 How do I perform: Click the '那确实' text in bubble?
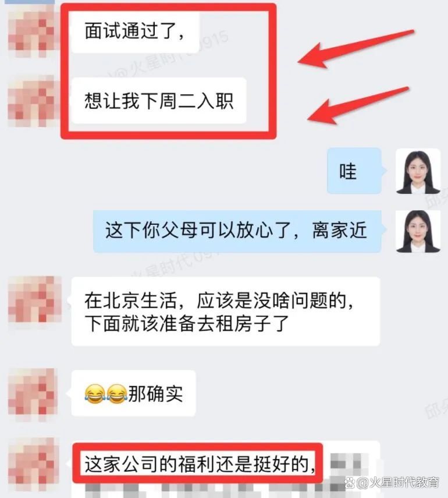coord(155,394)
